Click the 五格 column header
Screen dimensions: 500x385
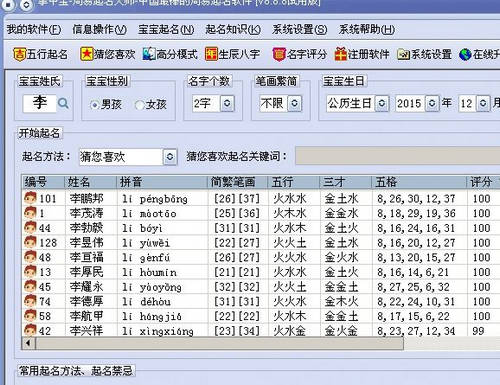pyautogui.click(x=419, y=182)
